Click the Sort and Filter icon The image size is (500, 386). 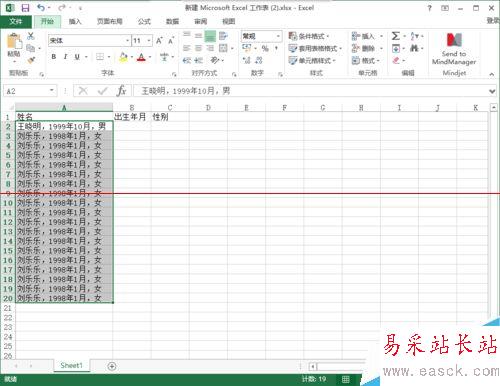414,36
